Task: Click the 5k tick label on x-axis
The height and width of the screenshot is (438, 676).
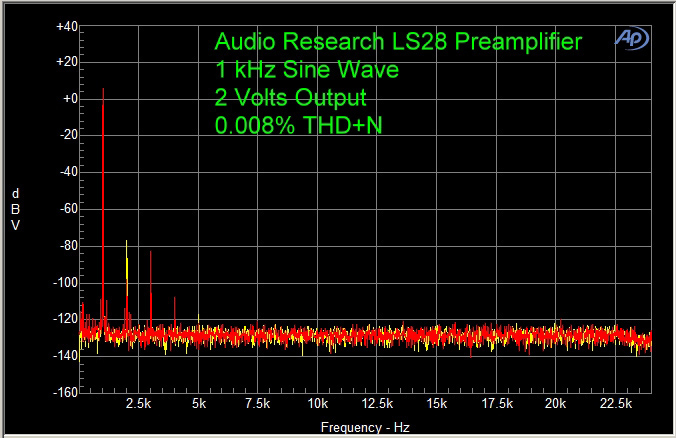Action: (199, 404)
